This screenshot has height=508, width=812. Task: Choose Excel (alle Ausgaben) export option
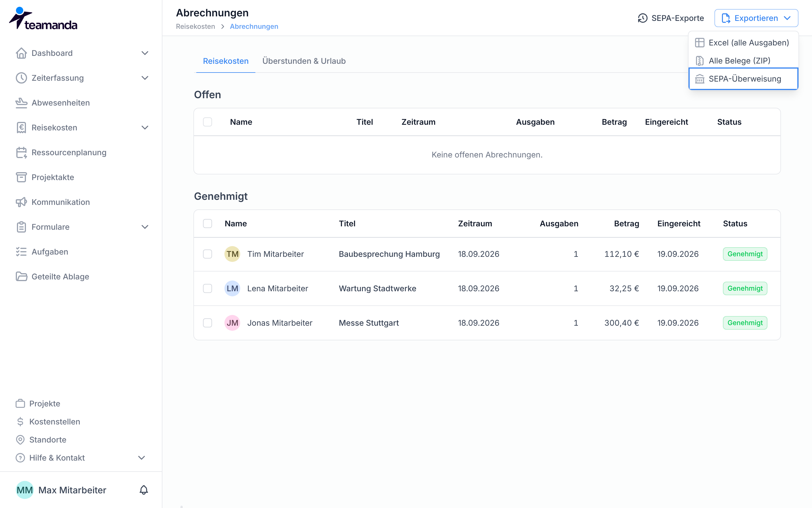(743, 43)
